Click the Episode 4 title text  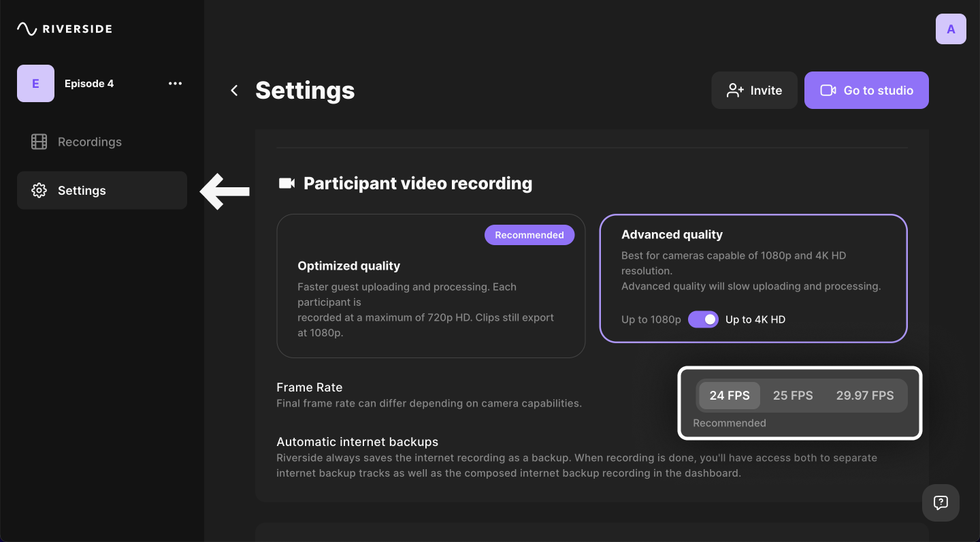89,84
